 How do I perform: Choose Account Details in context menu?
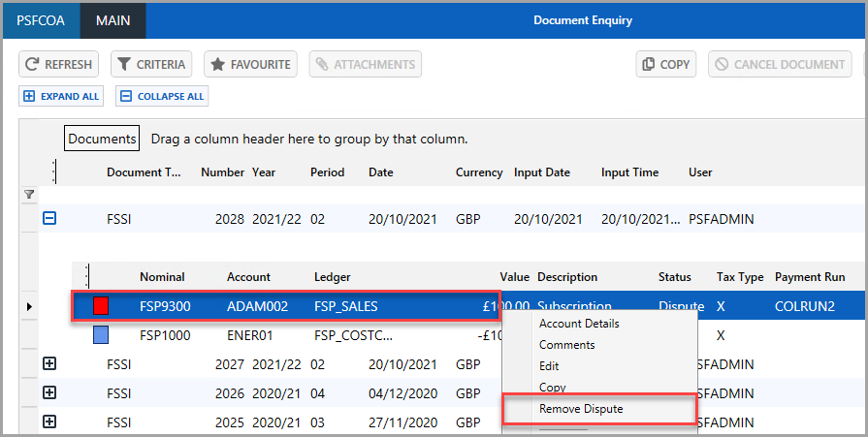(579, 324)
